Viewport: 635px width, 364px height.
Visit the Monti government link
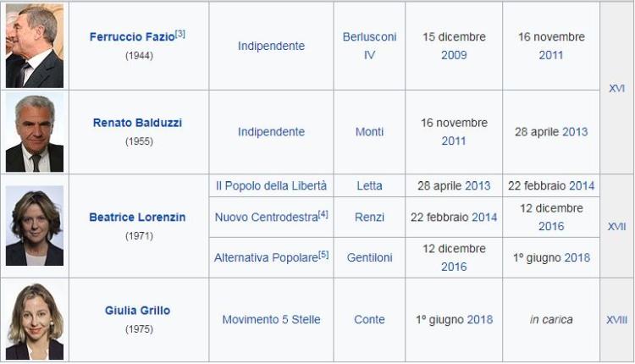pyautogui.click(x=369, y=131)
